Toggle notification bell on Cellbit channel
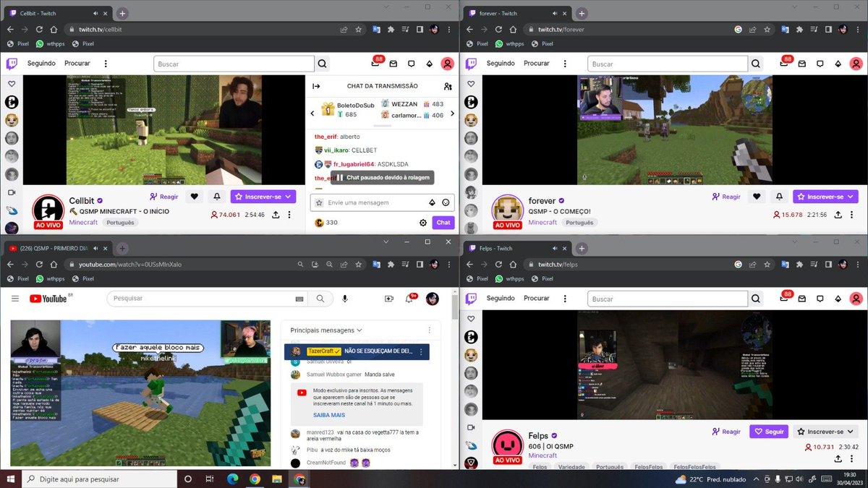 (217, 197)
